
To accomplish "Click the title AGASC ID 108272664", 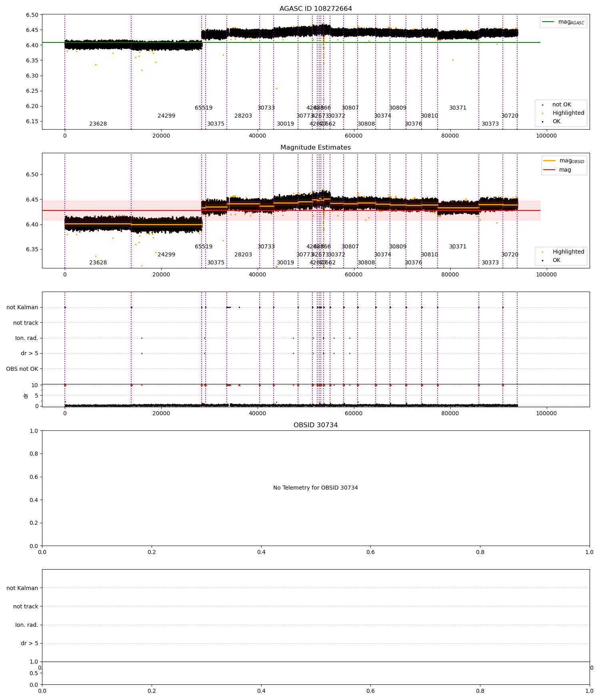I will click(316, 9).
